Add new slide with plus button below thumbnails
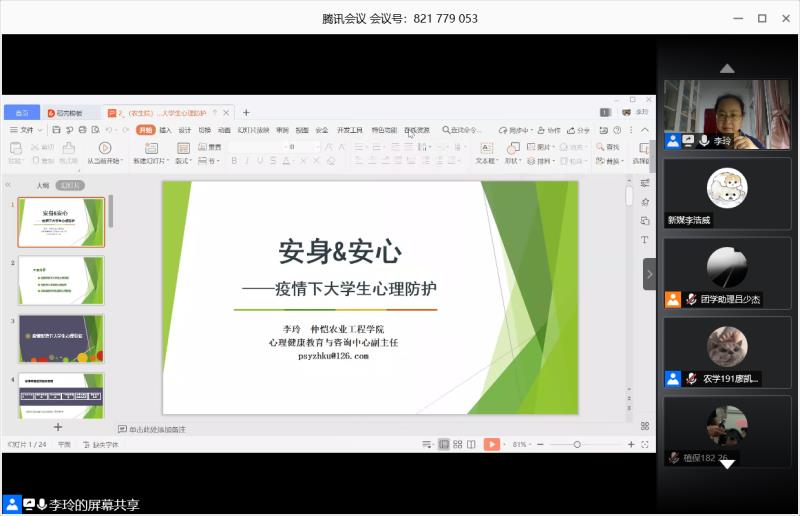The image size is (800, 516). [x=58, y=427]
